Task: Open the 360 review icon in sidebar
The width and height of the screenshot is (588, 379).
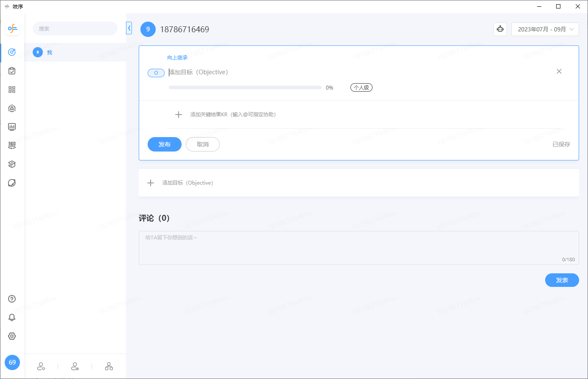Action: coord(12,145)
